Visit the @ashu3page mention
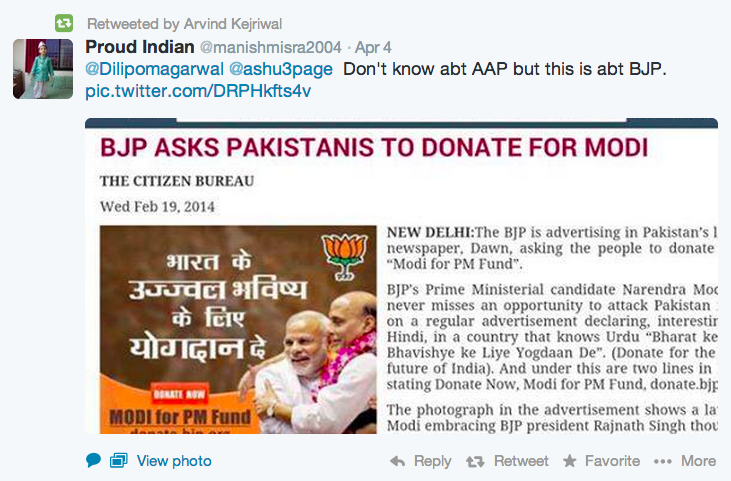The height and width of the screenshot is (481, 731). 281,69
